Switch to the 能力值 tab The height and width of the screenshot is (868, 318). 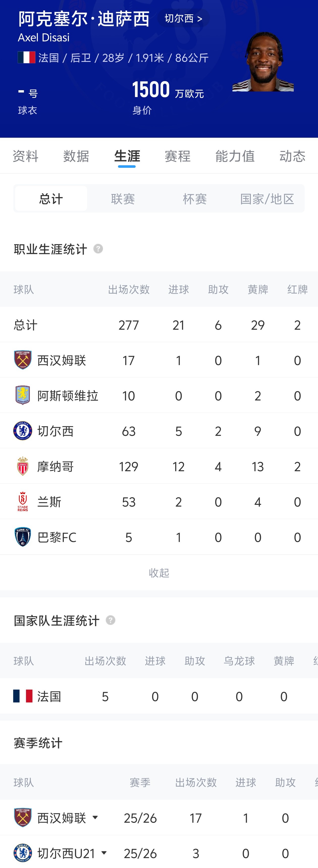235,156
